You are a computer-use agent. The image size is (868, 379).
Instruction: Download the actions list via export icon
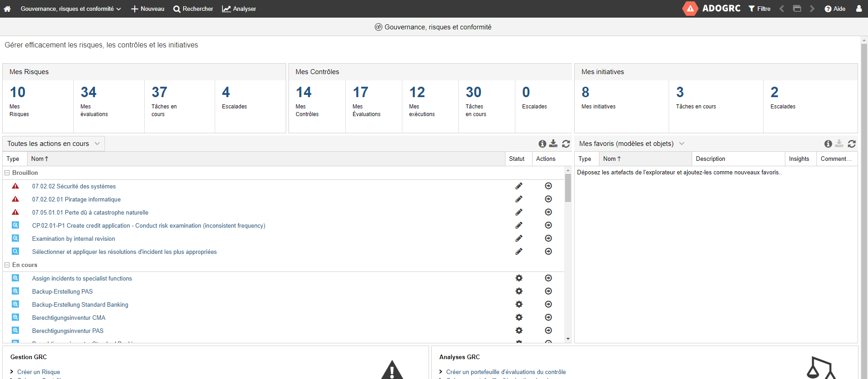tap(553, 144)
